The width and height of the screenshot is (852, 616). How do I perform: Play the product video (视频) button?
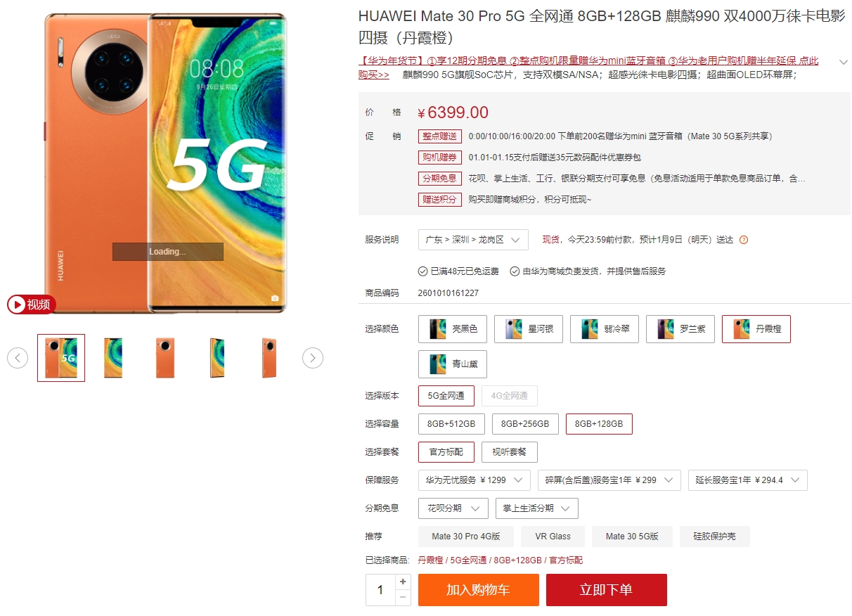coord(32,304)
